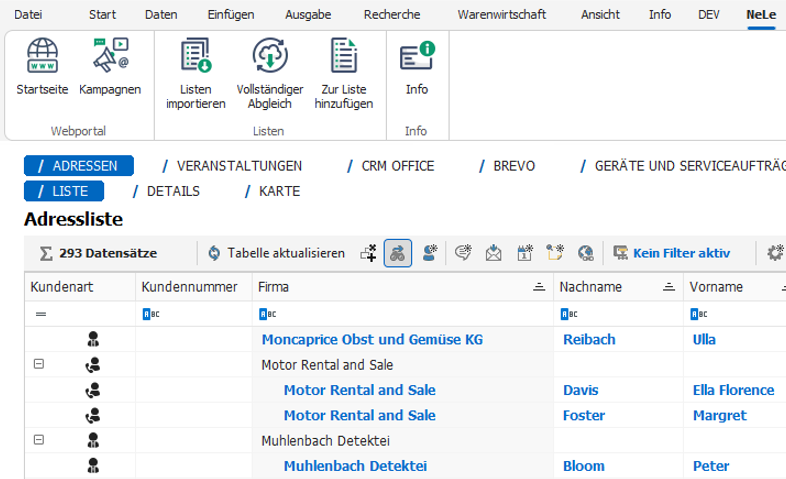Open filter operator in Kundenart filter cell
Screen dimensions: 786x479
point(41,314)
